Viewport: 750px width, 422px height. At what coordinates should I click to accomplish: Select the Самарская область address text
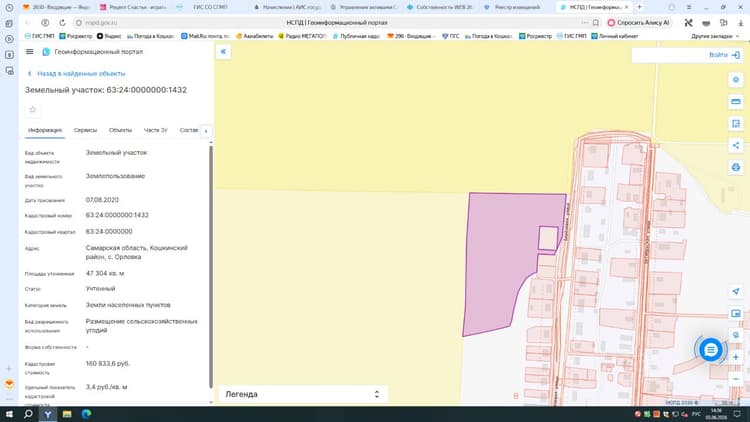coord(137,252)
